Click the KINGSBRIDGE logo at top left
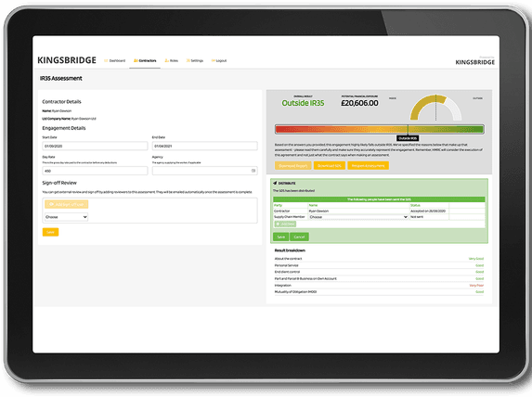The width and height of the screenshot is (532, 397). (67, 60)
